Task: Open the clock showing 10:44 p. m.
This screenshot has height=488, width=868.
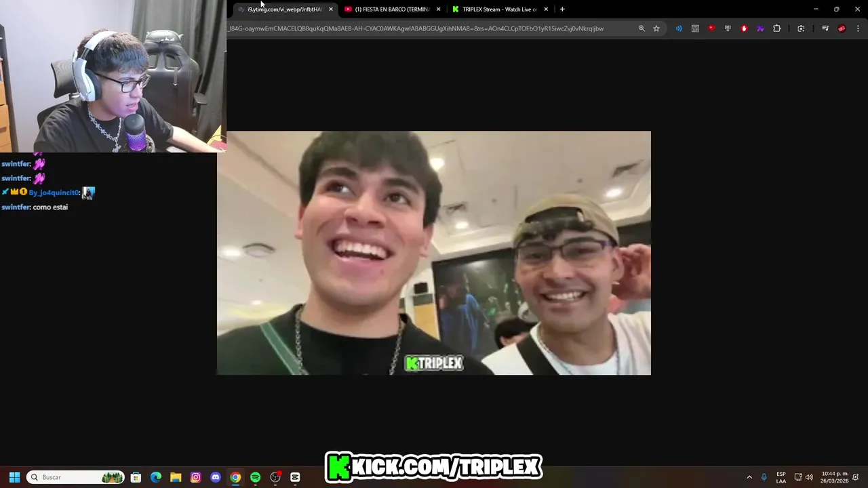Action: point(834,477)
